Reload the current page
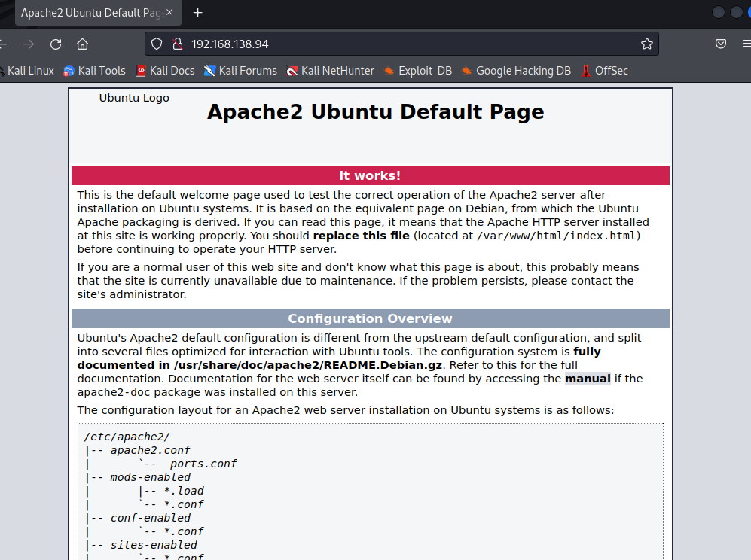The width and height of the screenshot is (751, 560). [x=56, y=44]
